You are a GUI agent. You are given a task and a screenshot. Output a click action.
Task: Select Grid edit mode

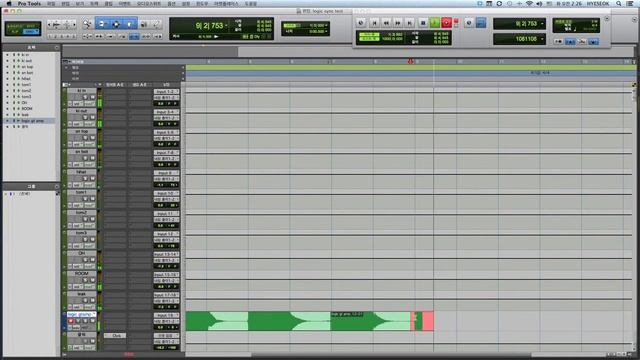(31, 31)
